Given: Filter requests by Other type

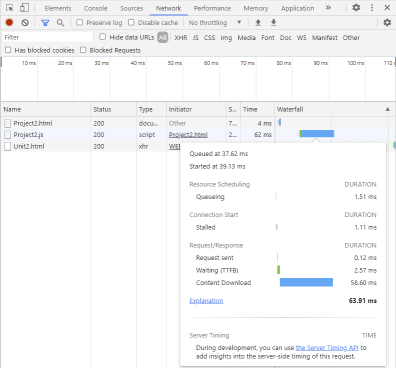Looking at the screenshot, I should [351, 38].
